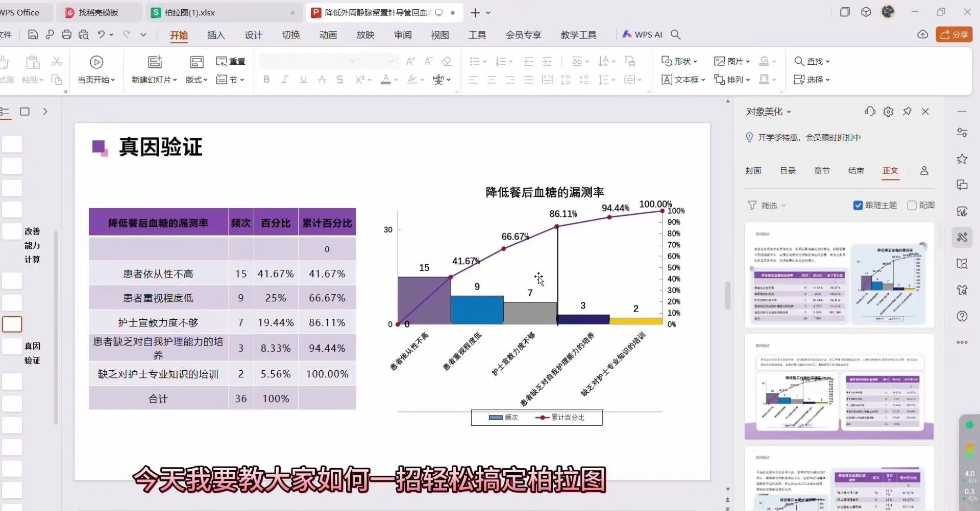980x511 pixels.
Task: Enable the 配图 checkbox
Action: (x=912, y=205)
